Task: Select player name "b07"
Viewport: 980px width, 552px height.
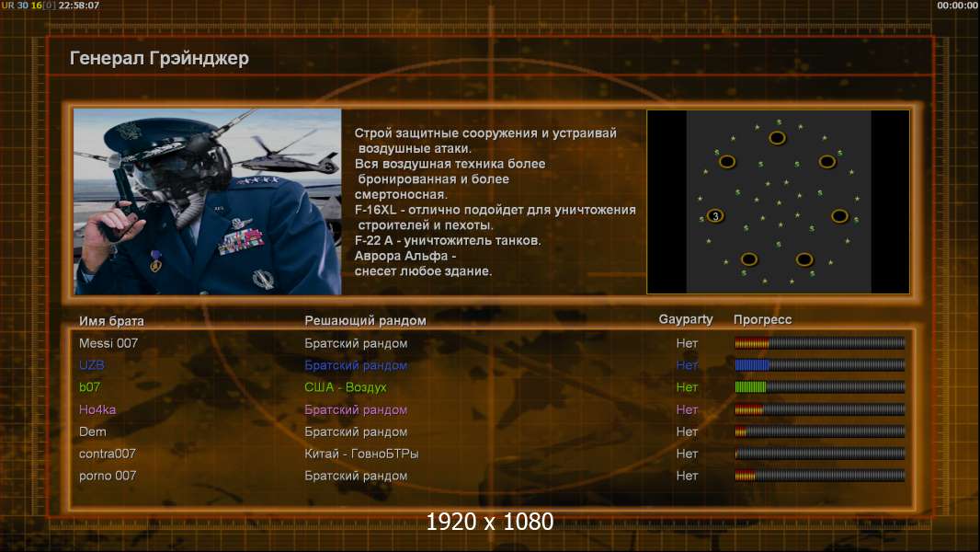Action: coord(89,387)
